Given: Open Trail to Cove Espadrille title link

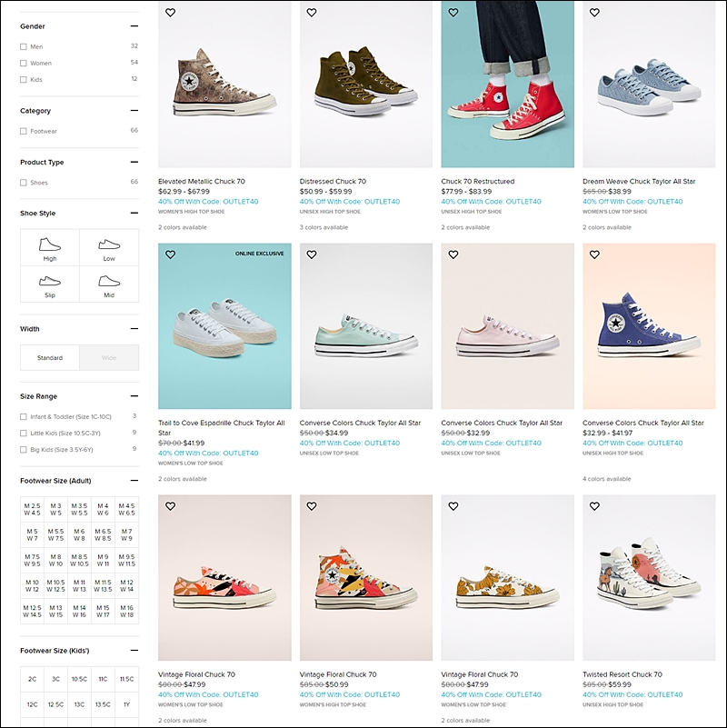Looking at the screenshot, I should coord(222,427).
